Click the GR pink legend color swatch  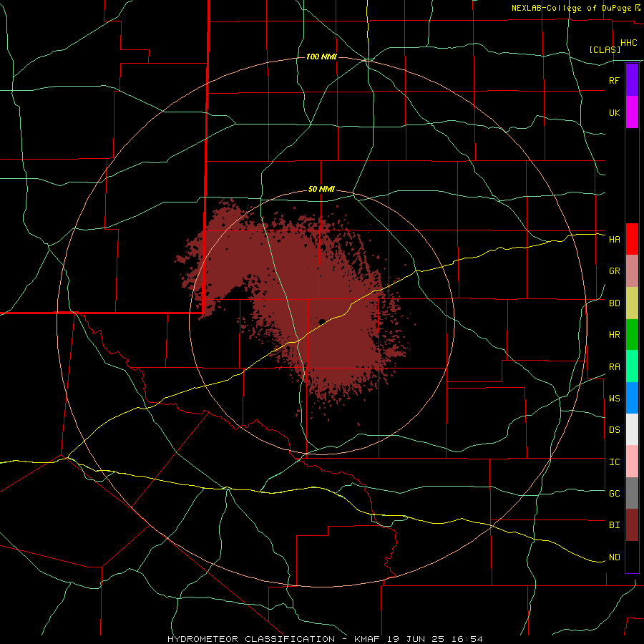click(632, 271)
